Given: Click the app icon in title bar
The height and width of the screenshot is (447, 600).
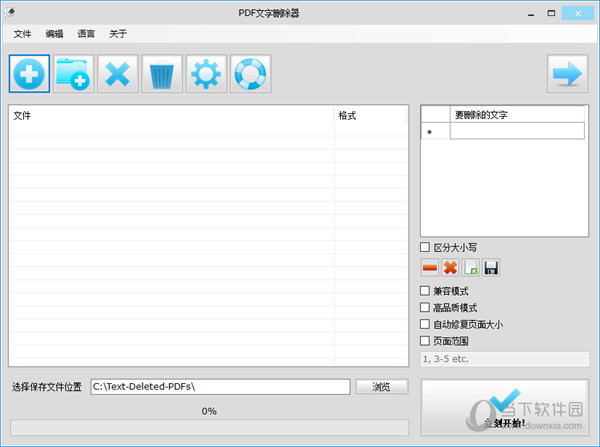Looking at the screenshot, I should coord(10,12).
